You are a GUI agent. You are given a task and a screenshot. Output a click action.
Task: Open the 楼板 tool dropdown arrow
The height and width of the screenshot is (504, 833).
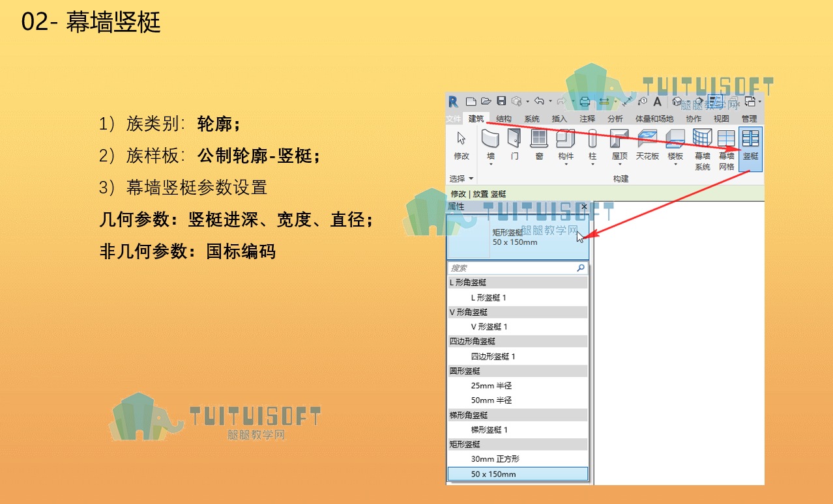[675, 165]
